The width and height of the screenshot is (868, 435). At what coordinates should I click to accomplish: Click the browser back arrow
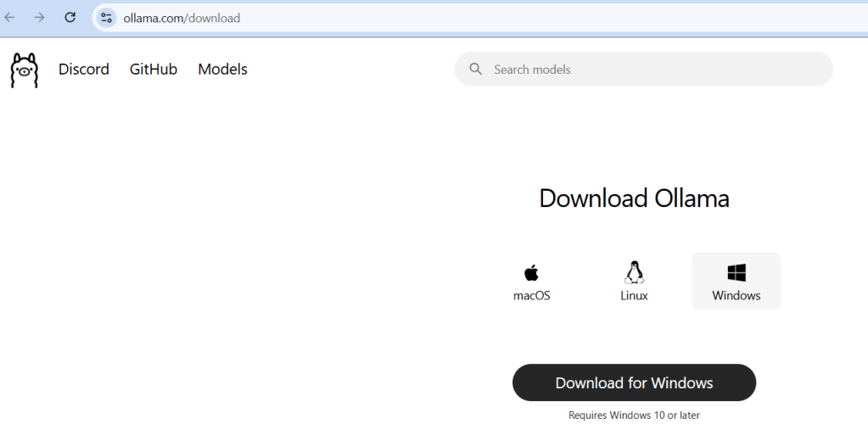coord(10,17)
